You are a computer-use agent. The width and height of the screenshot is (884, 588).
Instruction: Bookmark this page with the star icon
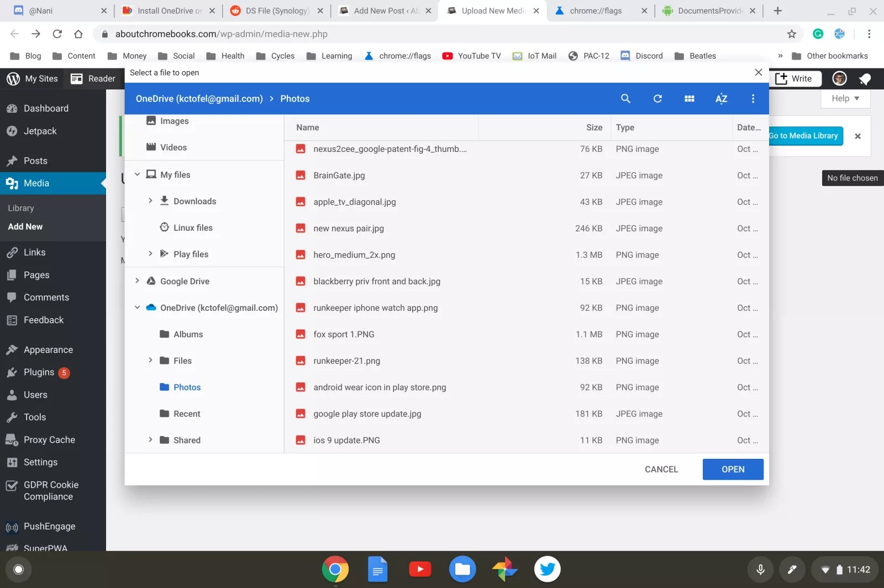pos(791,34)
